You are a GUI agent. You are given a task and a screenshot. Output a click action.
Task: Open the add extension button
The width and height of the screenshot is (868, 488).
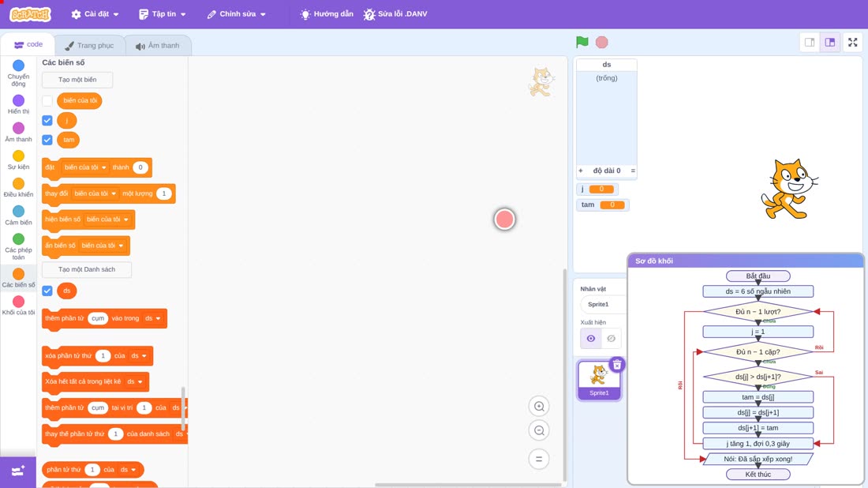click(17, 471)
